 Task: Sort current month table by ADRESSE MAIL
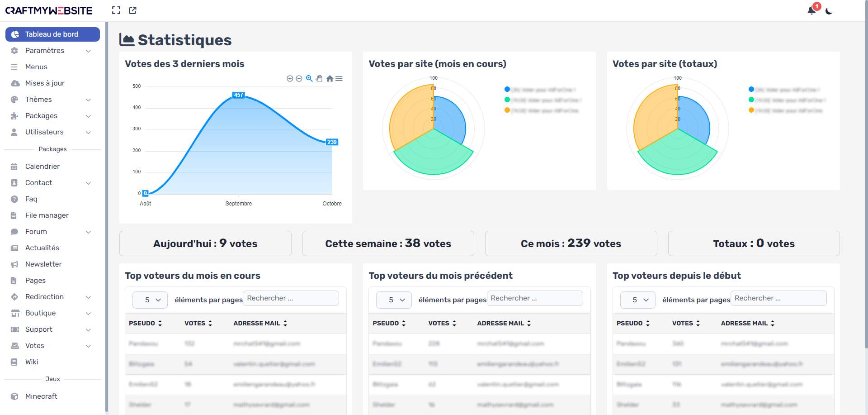260,323
